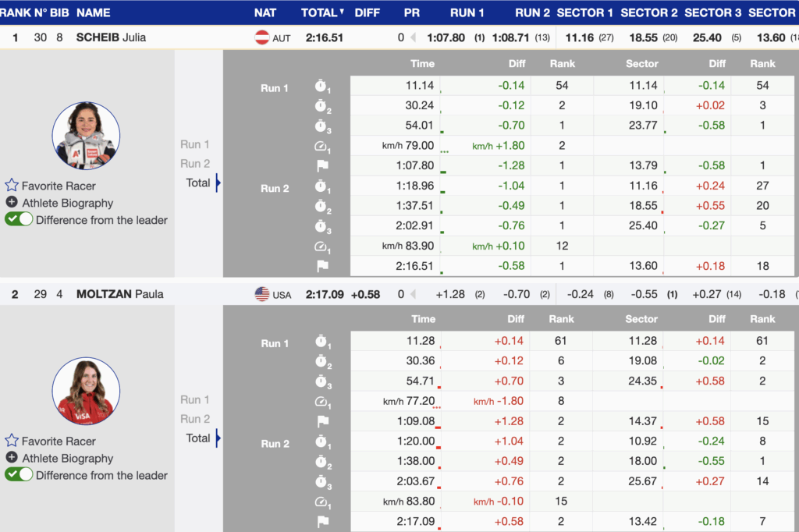Click plus icon beside Moltzan's Athlete Biography
This screenshot has width=799, height=532.
coord(12,458)
